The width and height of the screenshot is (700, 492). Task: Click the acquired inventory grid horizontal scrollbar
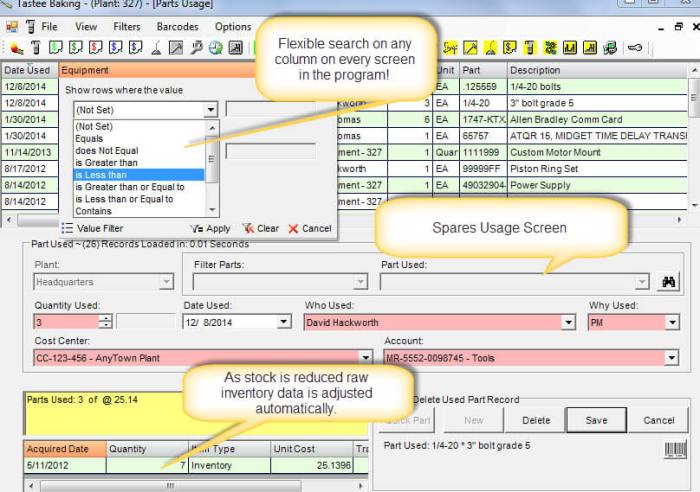[x=196, y=485]
